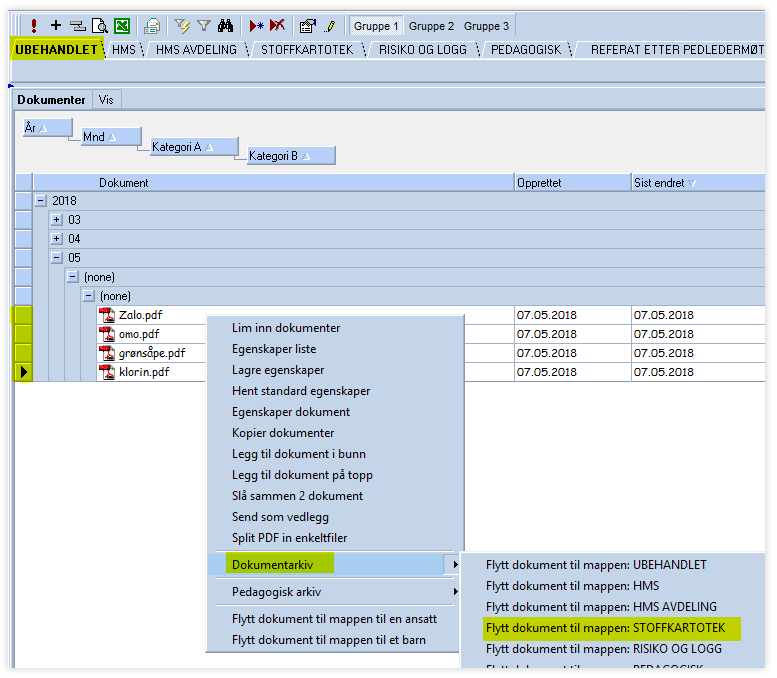Choose Legg til dokument i bunn
The image size is (777, 678).
coord(299,454)
